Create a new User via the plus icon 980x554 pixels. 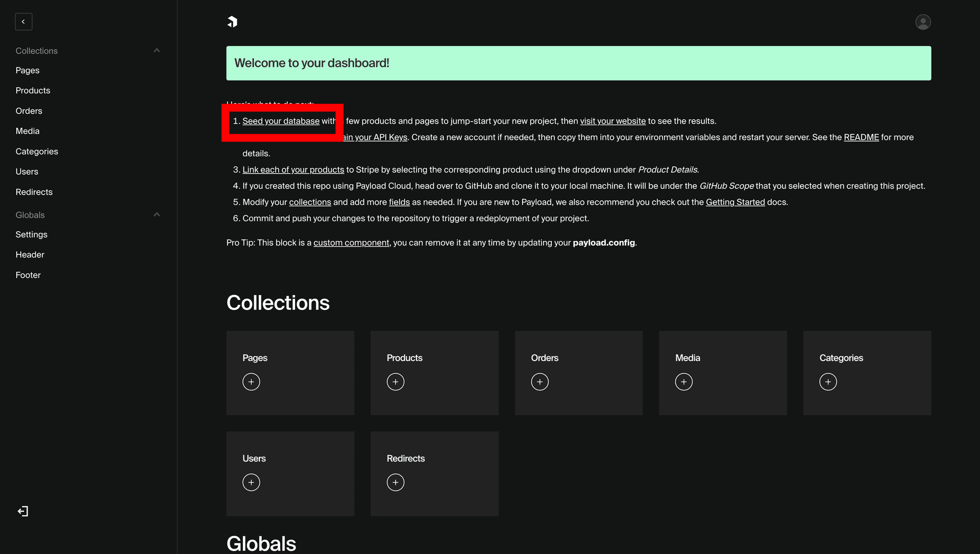tap(251, 482)
